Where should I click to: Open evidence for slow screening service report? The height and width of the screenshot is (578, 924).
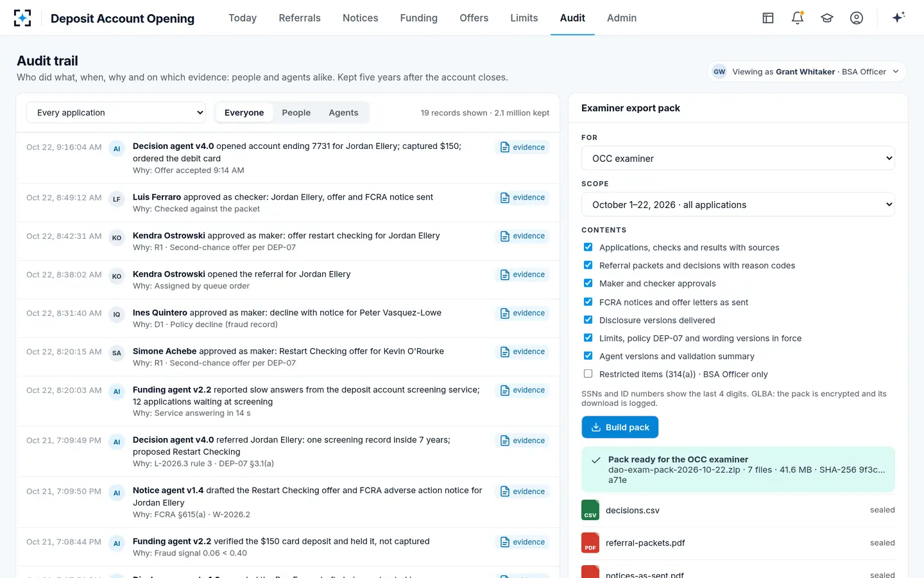[522, 390]
